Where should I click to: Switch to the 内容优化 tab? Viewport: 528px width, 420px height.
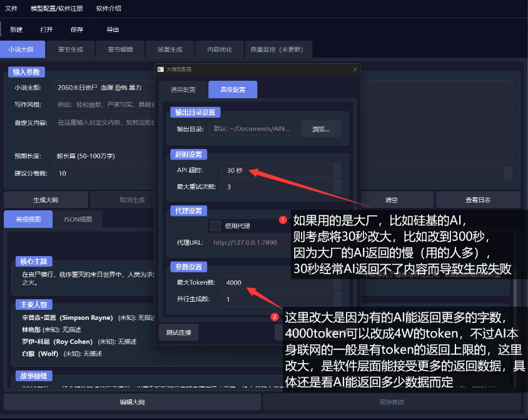(x=220, y=49)
